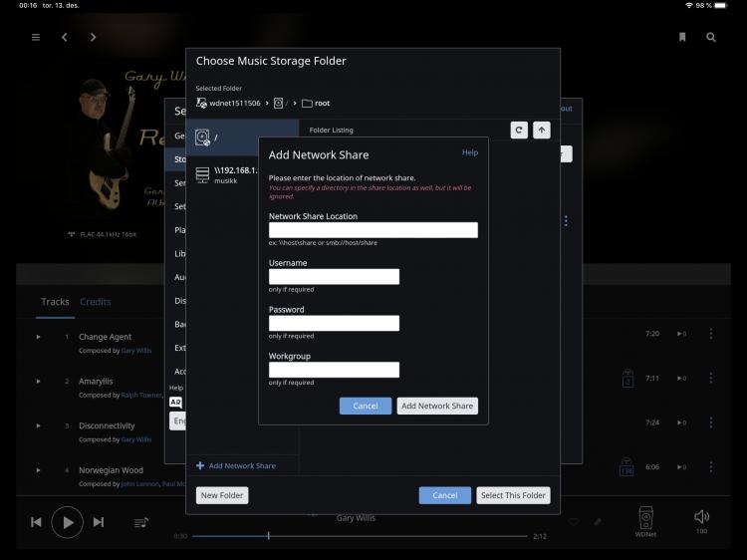The height and width of the screenshot is (560, 747).
Task: Open the Help link in dialog
Action: tap(470, 152)
